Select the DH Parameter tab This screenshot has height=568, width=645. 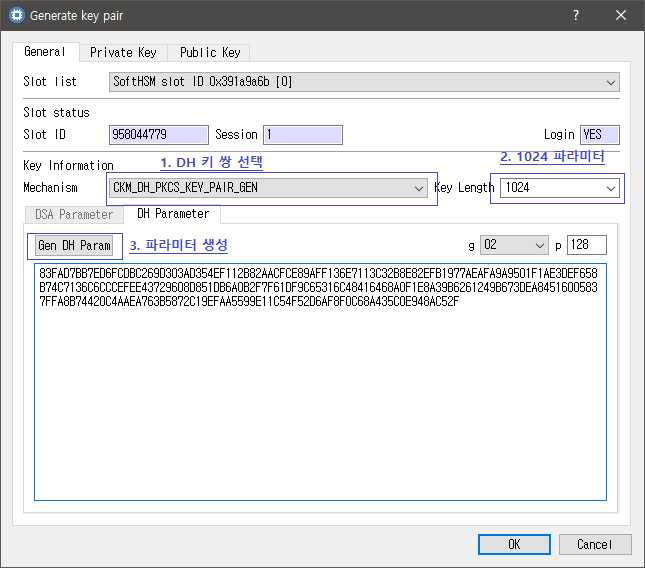tap(173, 213)
